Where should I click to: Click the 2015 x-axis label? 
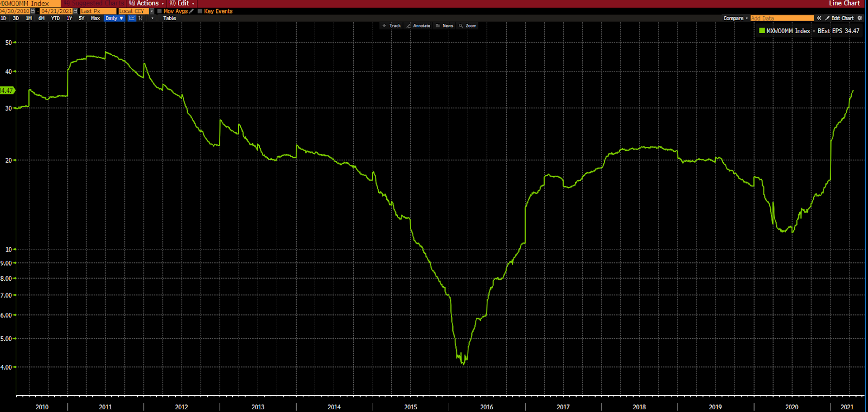click(411, 407)
